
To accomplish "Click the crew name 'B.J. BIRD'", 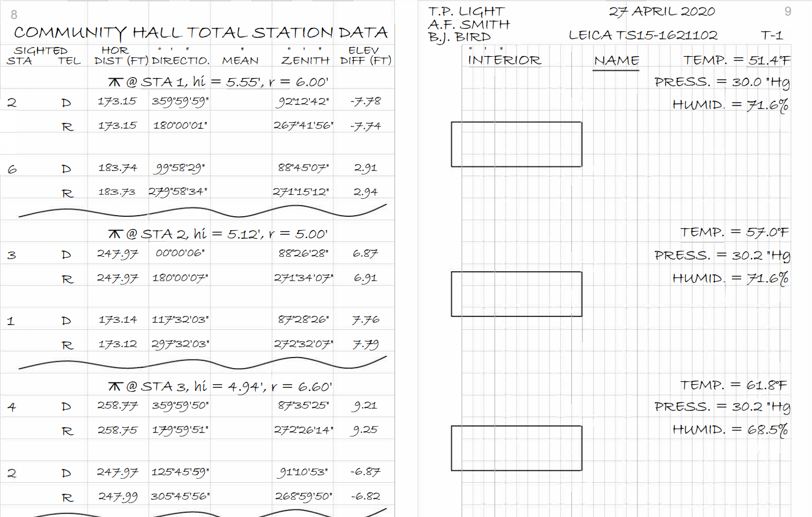I will tap(459, 38).
